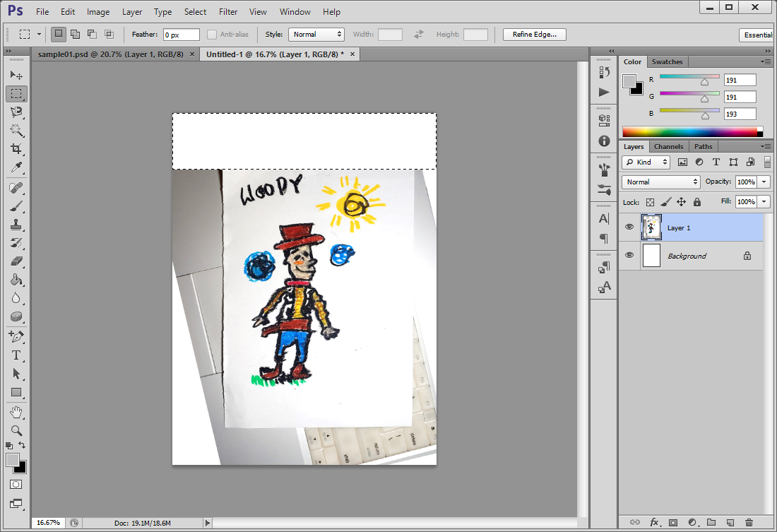Select the Hand tool
The height and width of the screenshot is (532, 777).
tap(16, 412)
